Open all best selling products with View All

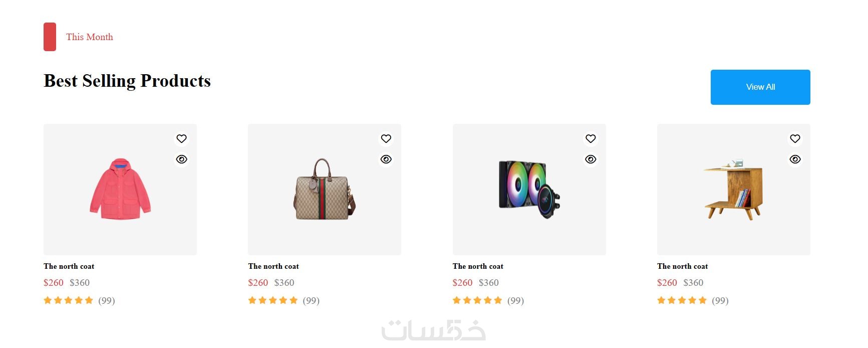[x=760, y=87]
